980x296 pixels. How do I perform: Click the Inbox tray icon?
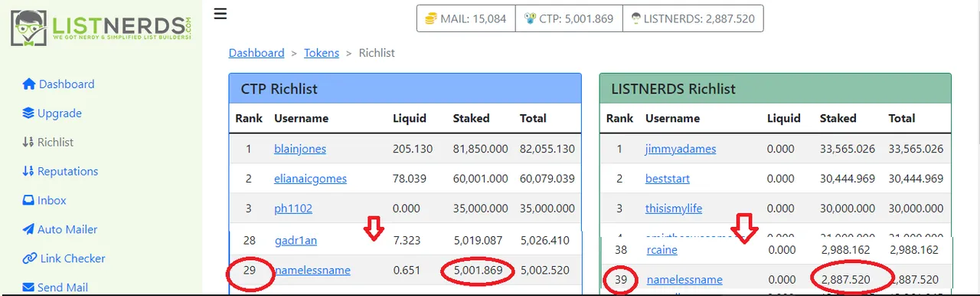[x=28, y=201]
